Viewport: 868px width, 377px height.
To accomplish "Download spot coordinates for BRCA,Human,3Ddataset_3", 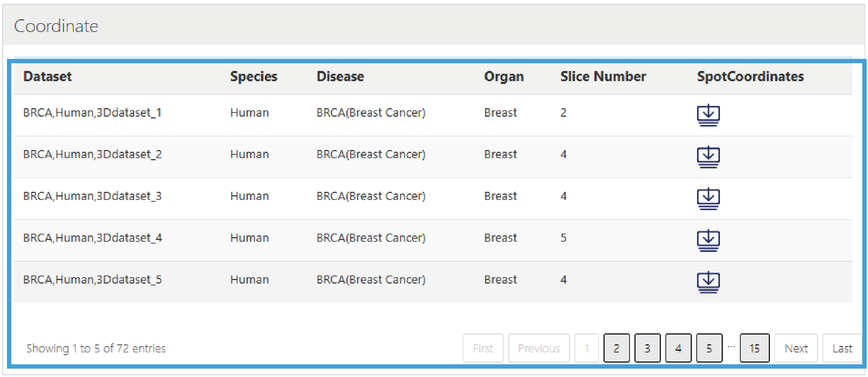I will pyautogui.click(x=708, y=198).
